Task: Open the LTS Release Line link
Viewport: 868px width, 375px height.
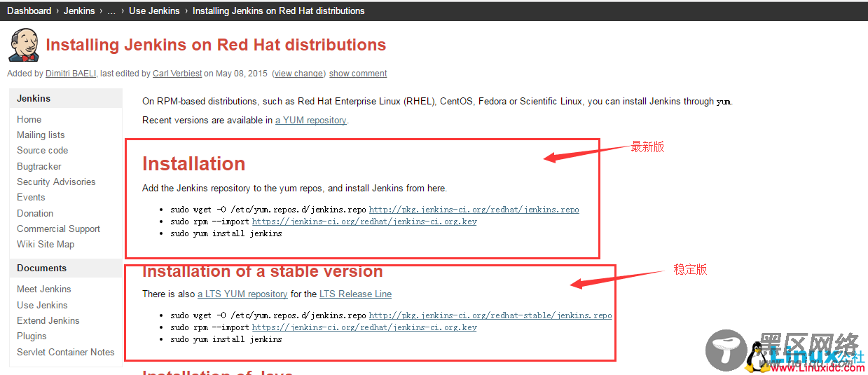Action: pyautogui.click(x=355, y=294)
